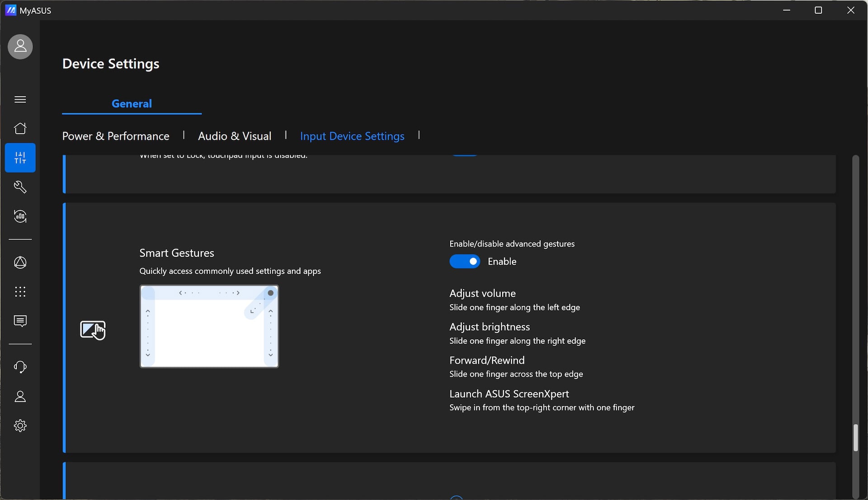Click 'Slide one finger along the right edge'
Viewport: 868px width, 500px height.
517,341
